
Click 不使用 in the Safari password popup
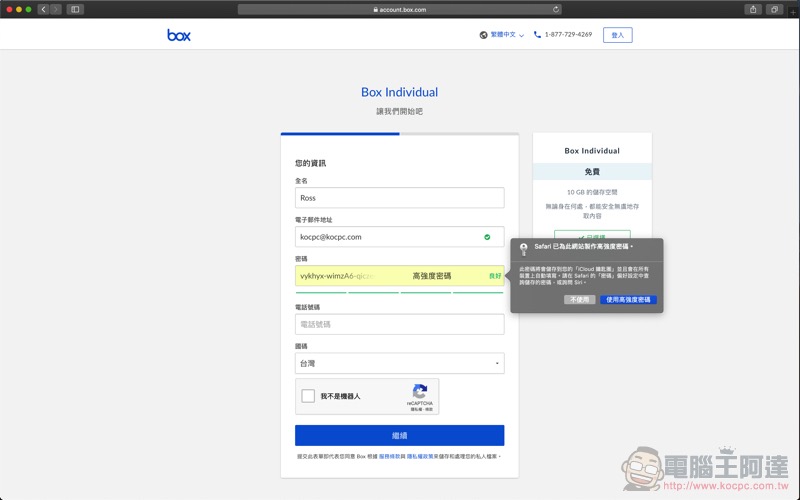click(580, 299)
